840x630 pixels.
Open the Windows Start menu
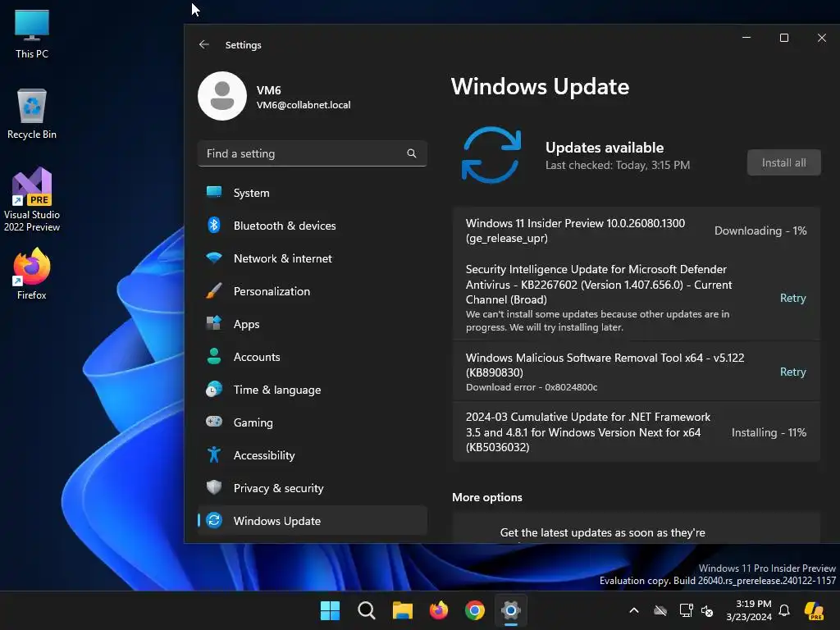tap(330, 610)
